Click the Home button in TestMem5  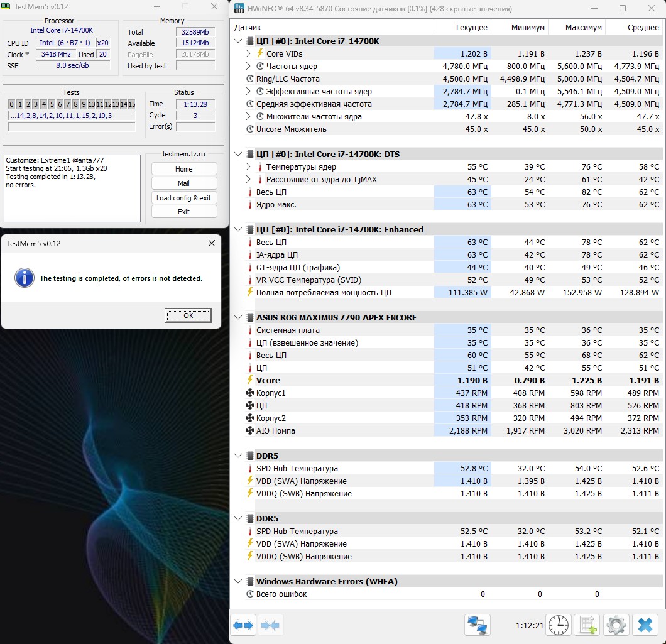coord(184,168)
